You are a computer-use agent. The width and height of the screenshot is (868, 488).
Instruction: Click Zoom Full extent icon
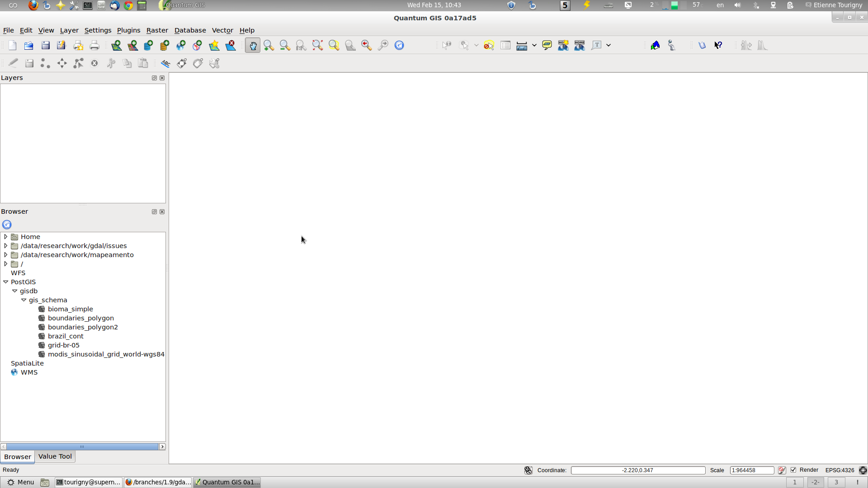pos(318,45)
